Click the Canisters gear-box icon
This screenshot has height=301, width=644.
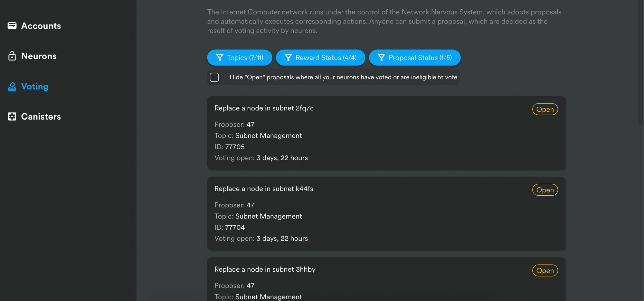pos(12,117)
